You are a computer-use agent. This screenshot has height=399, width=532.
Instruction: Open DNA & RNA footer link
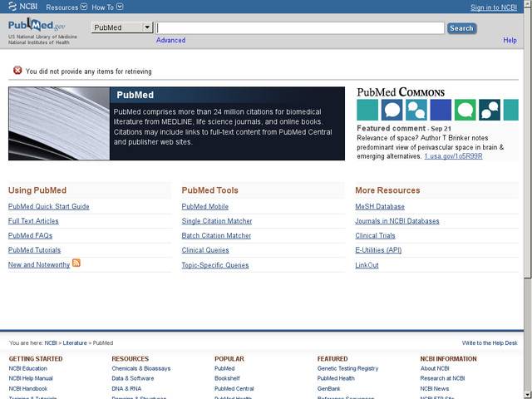click(126, 388)
